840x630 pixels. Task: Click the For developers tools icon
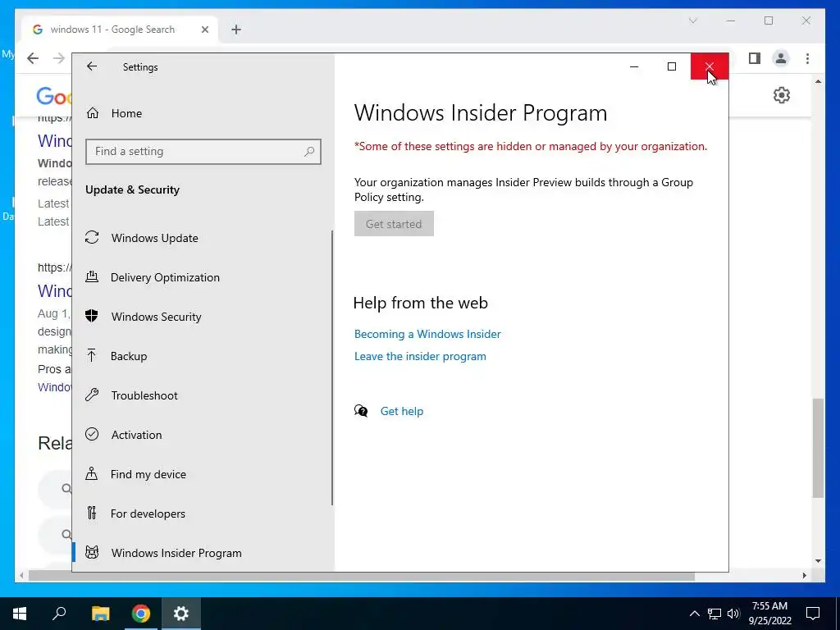92,514
